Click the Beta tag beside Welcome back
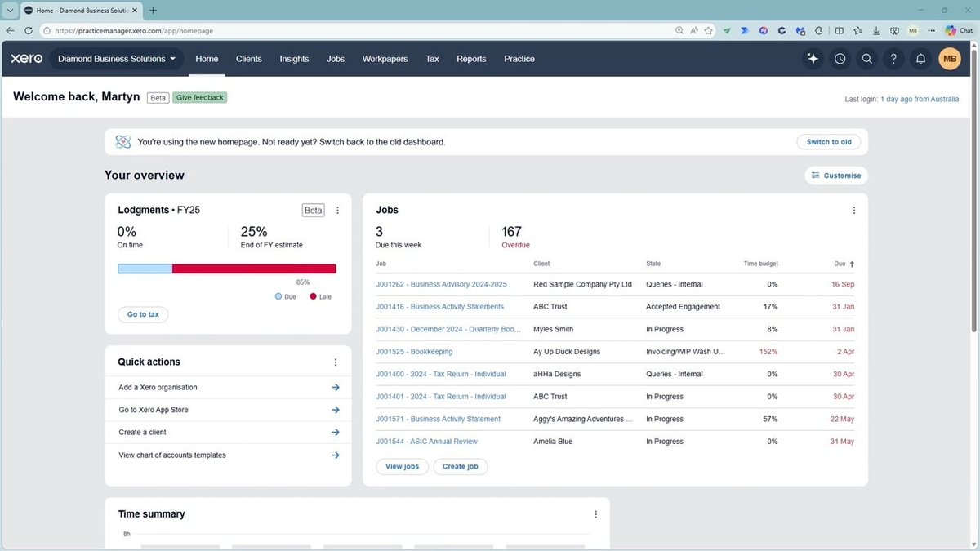 [158, 97]
